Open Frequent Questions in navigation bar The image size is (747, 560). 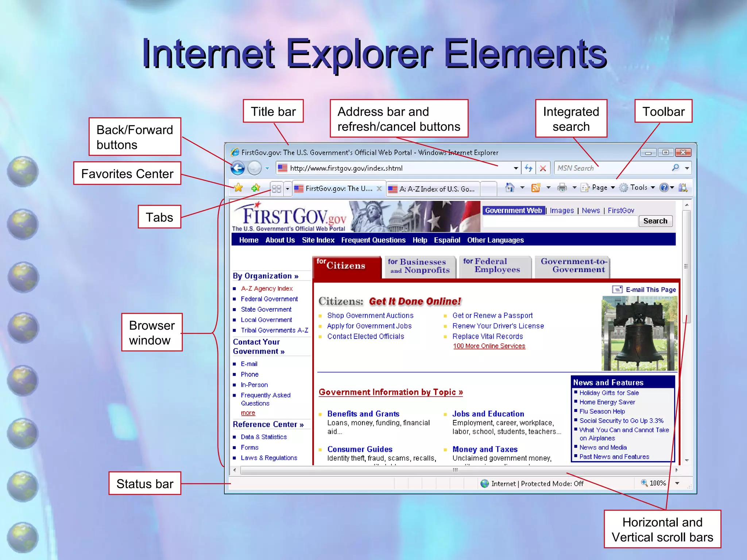[x=373, y=240]
